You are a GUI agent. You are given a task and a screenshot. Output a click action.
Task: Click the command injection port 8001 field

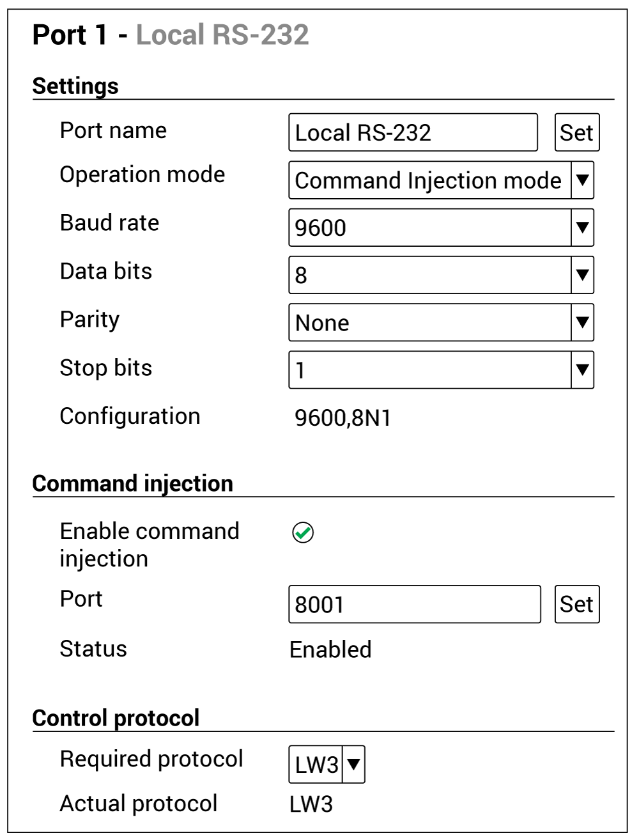point(414,604)
